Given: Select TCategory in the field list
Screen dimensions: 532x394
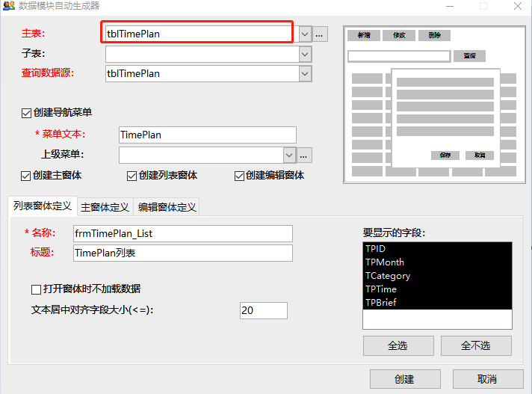Looking at the screenshot, I should (437, 276).
